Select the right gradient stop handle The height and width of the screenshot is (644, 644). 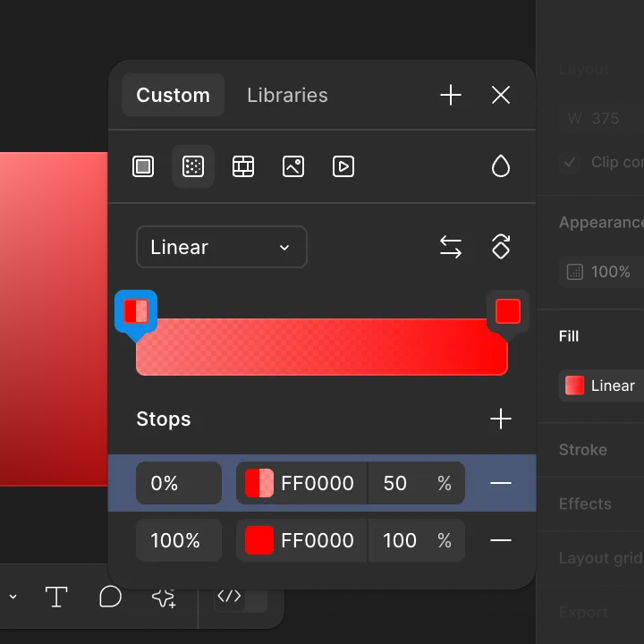click(x=508, y=311)
